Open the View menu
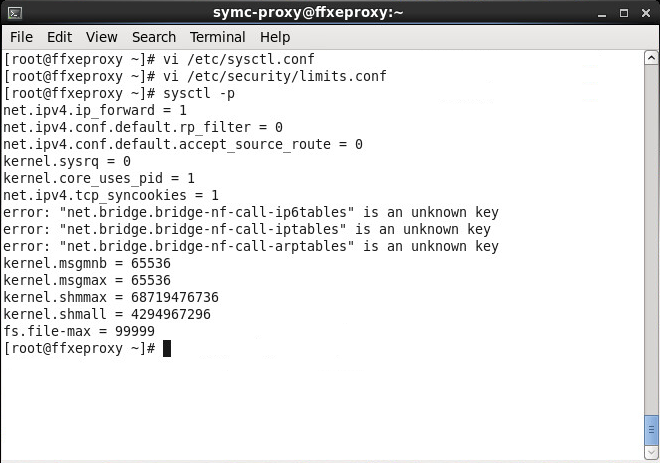The height and width of the screenshot is (463, 660). (x=101, y=37)
